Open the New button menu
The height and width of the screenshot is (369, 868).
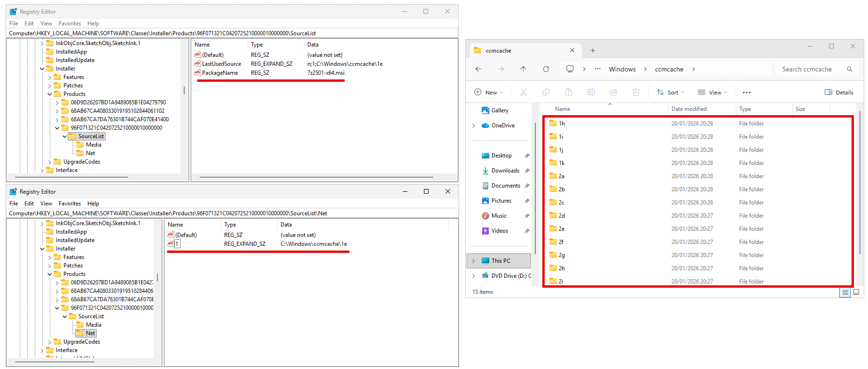(x=489, y=92)
